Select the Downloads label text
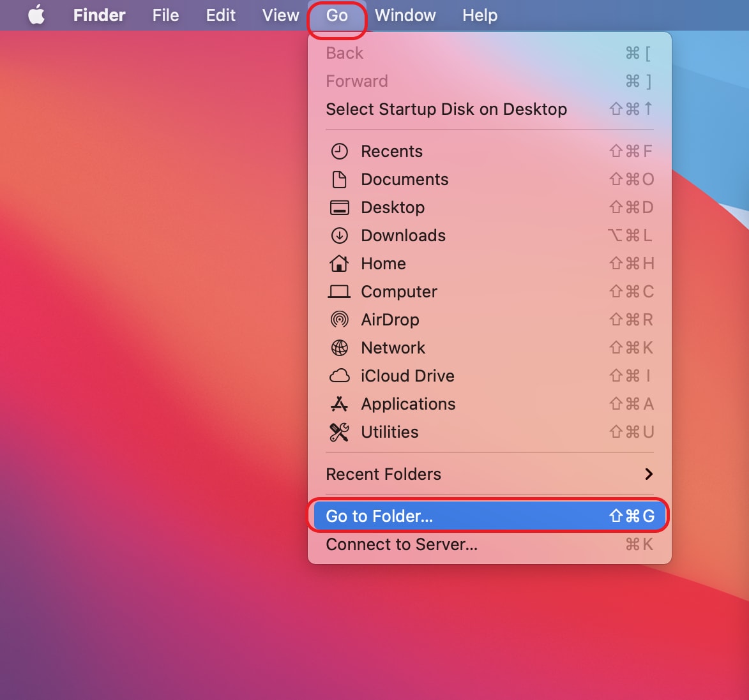This screenshot has height=700, width=749. click(x=403, y=235)
